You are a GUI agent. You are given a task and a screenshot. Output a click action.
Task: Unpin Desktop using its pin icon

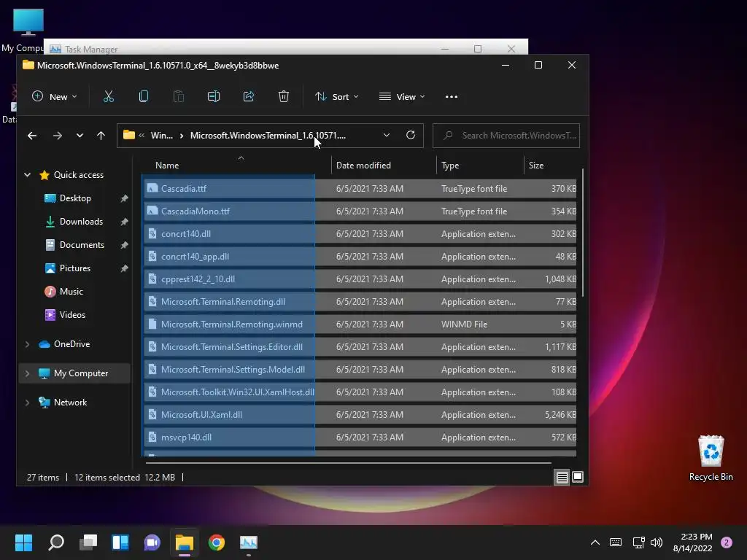point(124,198)
